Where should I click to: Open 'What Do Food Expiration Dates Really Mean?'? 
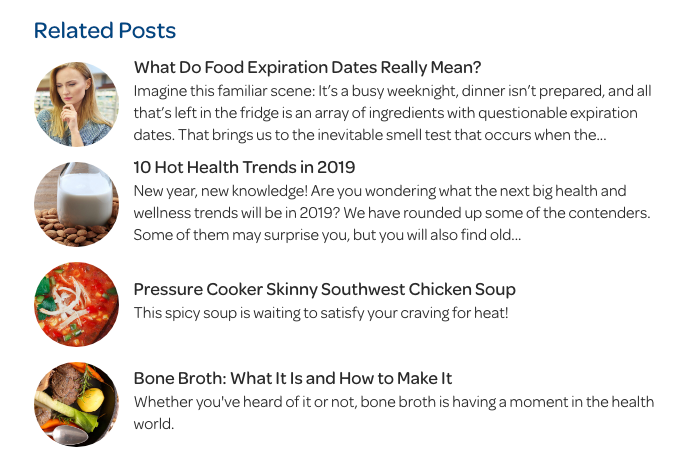coord(307,67)
